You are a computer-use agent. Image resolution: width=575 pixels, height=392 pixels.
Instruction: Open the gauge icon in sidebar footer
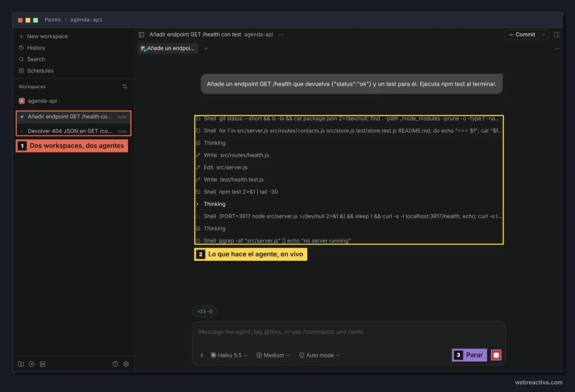(x=32, y=364)
